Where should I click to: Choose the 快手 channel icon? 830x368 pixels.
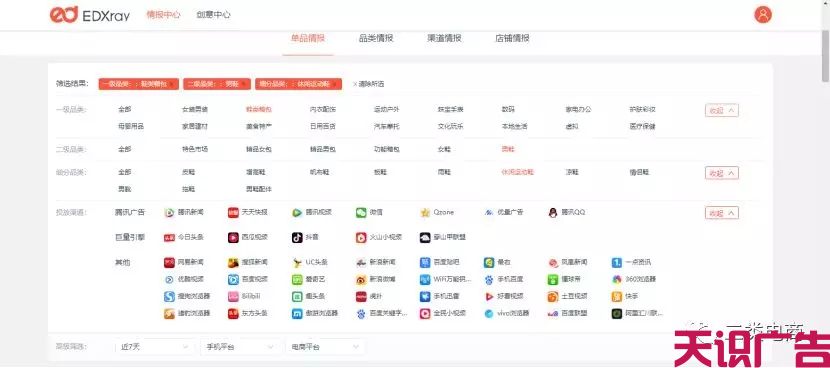617,297
